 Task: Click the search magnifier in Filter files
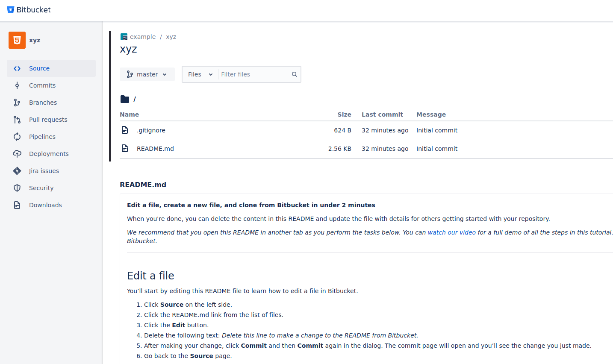[x=295, y=74]
